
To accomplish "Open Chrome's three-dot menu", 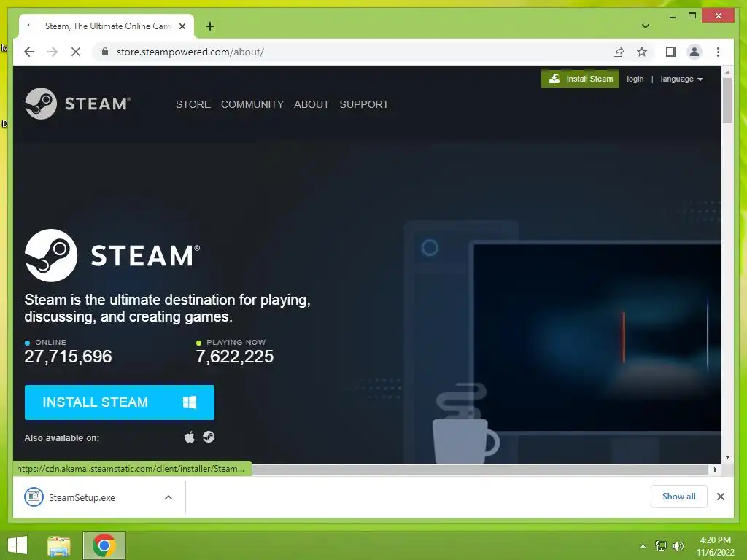I will tap(718, 52).
